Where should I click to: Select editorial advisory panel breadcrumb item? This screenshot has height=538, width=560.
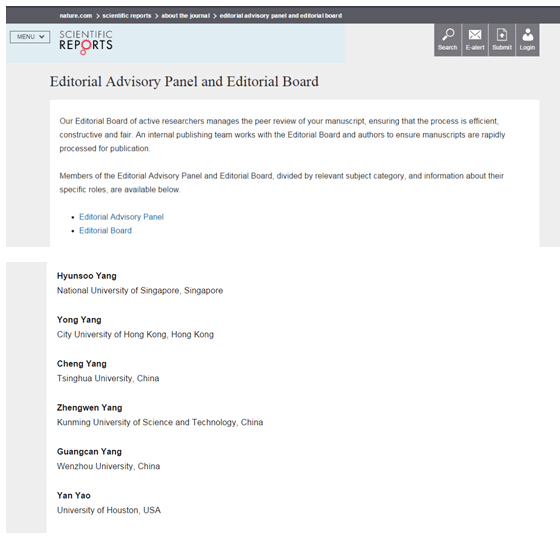coord(281,16)
